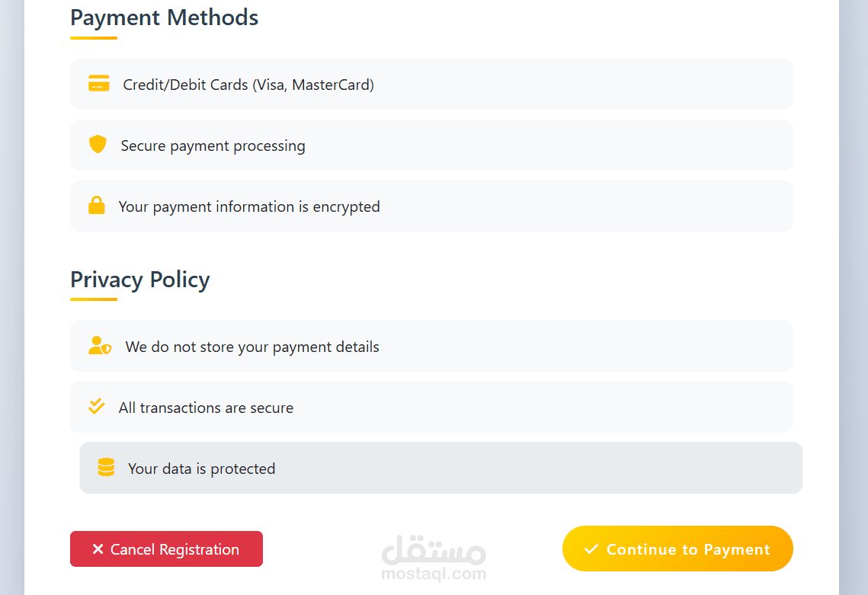Cancel the registration with the red button
This screenshot has width=868, height=595.
coord(167,549)
